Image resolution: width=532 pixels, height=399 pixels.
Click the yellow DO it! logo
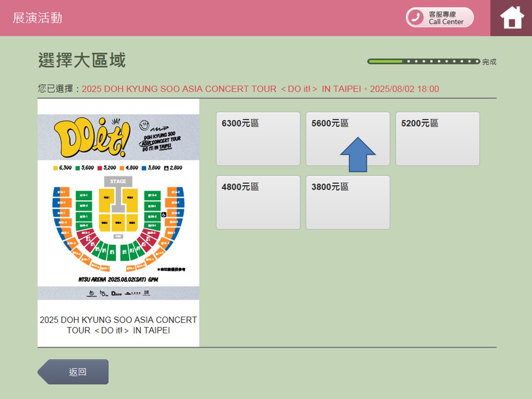tap(92, 137)
